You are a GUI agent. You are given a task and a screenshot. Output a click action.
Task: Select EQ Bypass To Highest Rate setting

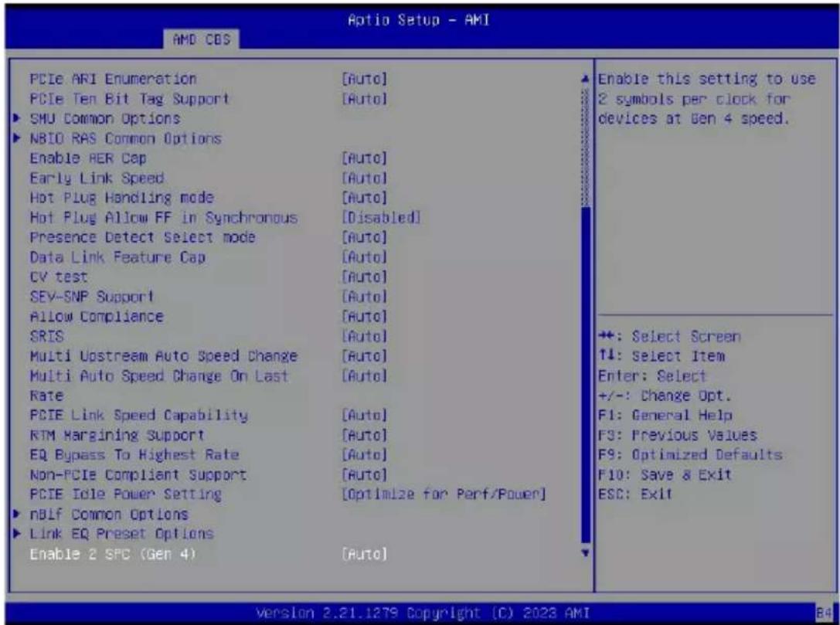point(134,455)
